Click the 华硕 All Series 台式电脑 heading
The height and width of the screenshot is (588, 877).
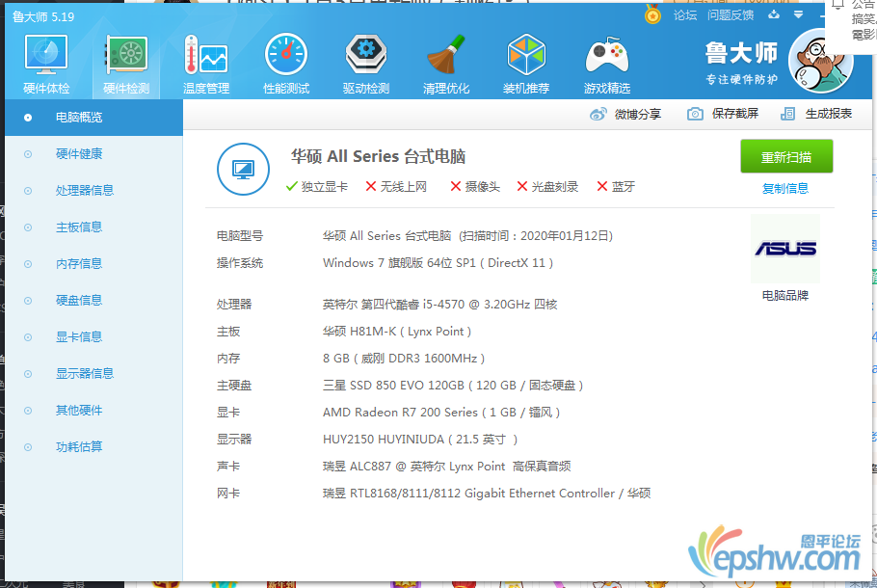coord(378,157)
